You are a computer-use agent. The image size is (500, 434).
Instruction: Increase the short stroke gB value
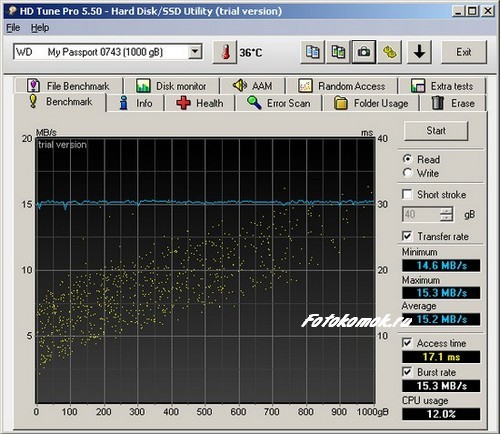click(x=446, y=211)
